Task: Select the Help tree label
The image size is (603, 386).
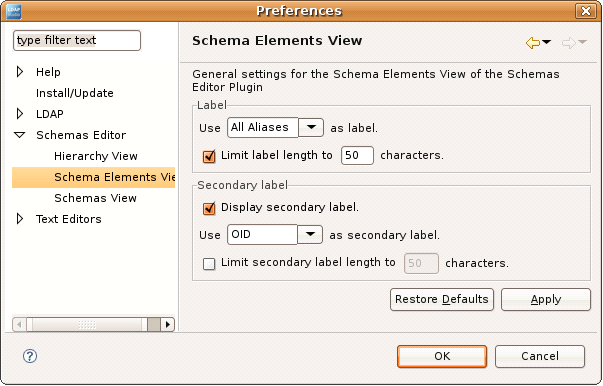Action: pyautogui.click(x=48, y=72)
